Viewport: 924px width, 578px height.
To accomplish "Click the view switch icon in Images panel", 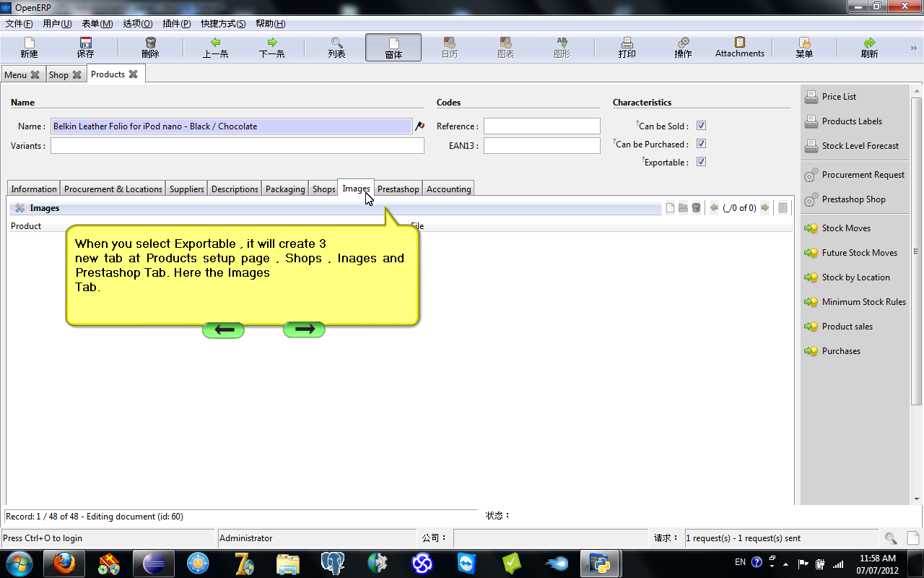I will [x=783, y=208].
